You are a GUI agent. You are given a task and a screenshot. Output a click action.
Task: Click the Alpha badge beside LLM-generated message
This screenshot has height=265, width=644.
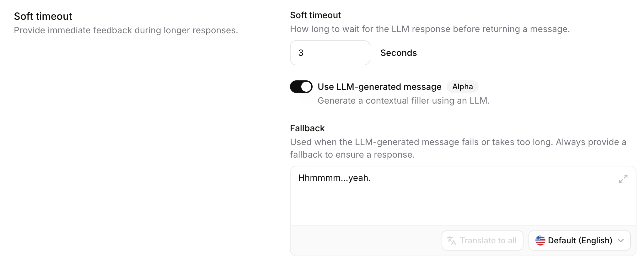pos(462,87)
